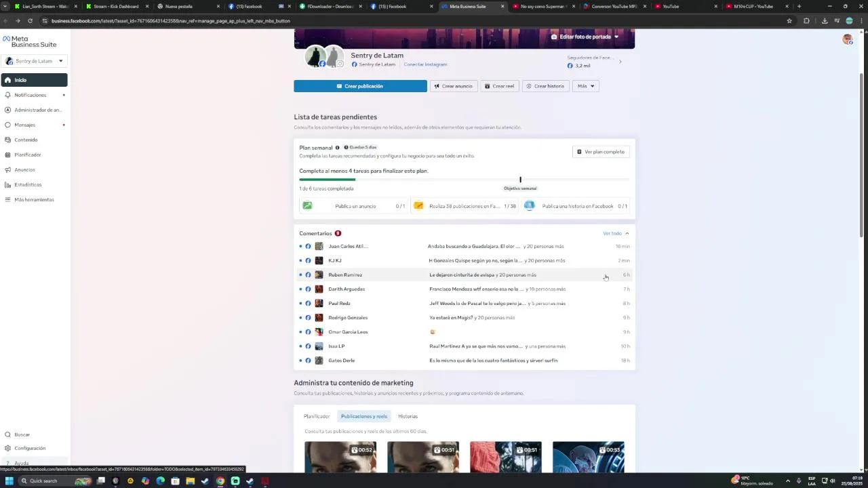Click Objetivo semanal marker on progress bar
The image size is (868, 488).
point(520,180)
